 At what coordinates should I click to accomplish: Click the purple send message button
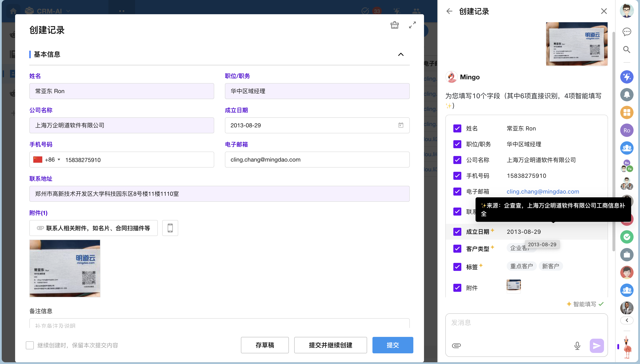596,346
